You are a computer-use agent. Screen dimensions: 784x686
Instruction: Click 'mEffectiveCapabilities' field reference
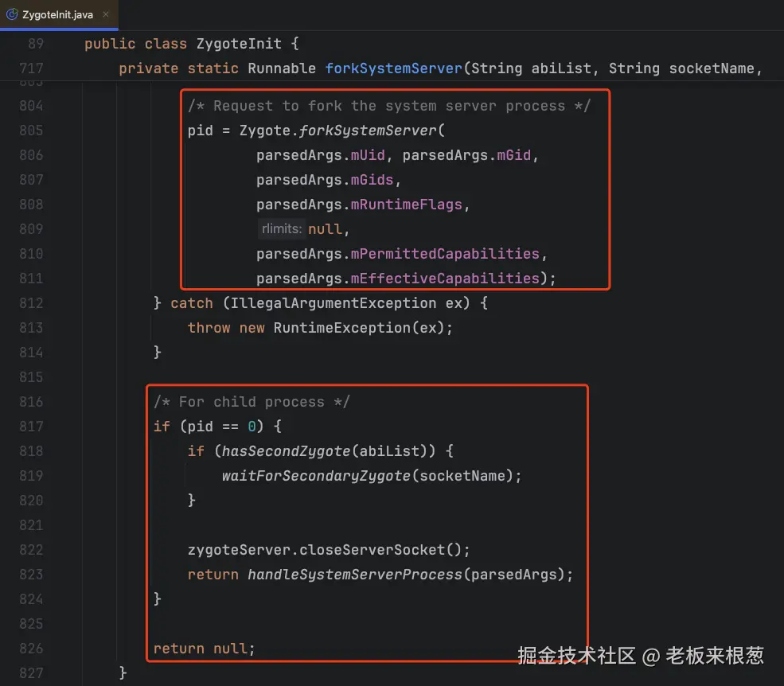tap(445, 279)
